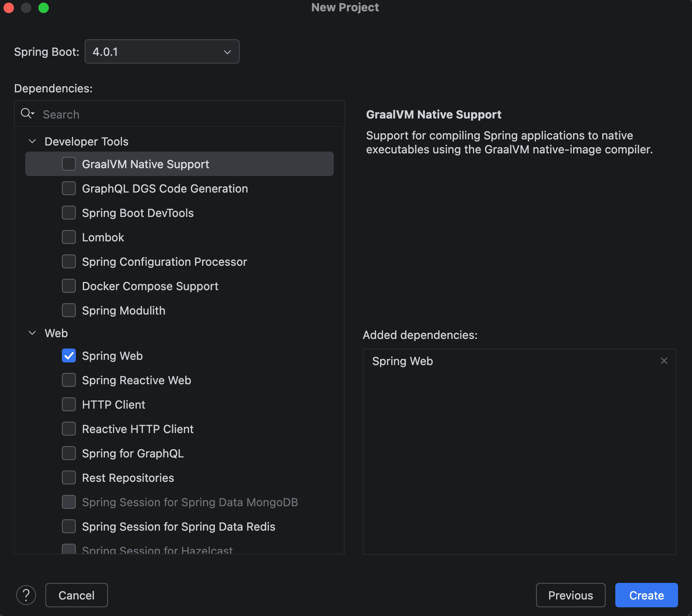
Task: Open the Spring Boot version dropdown
Action: pyautogui.click(x=162, y=51)
